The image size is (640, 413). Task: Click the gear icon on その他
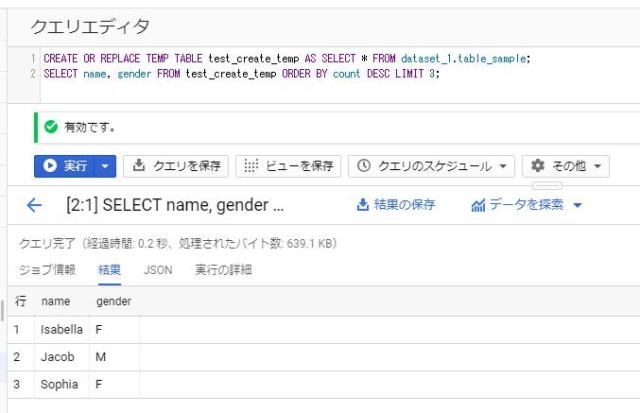538,166
